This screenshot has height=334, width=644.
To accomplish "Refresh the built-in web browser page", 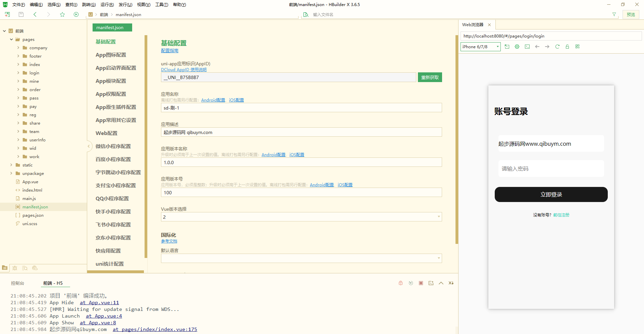I will [x=557, y=47].
